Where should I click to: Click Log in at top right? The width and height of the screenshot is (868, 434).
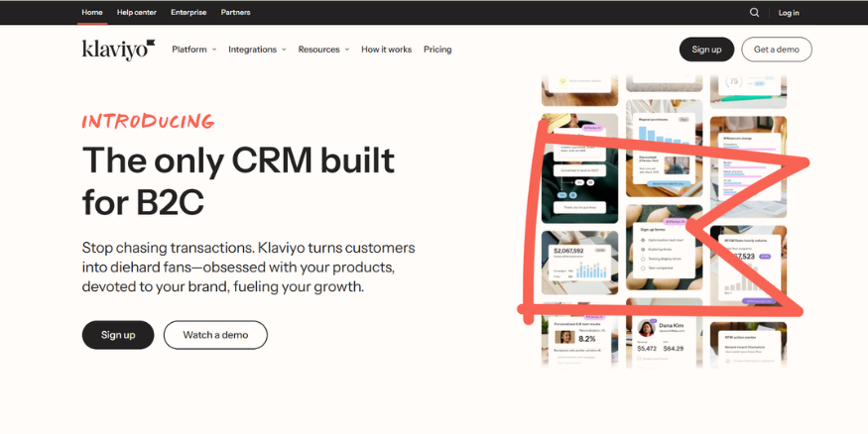[x=789, y=13]
